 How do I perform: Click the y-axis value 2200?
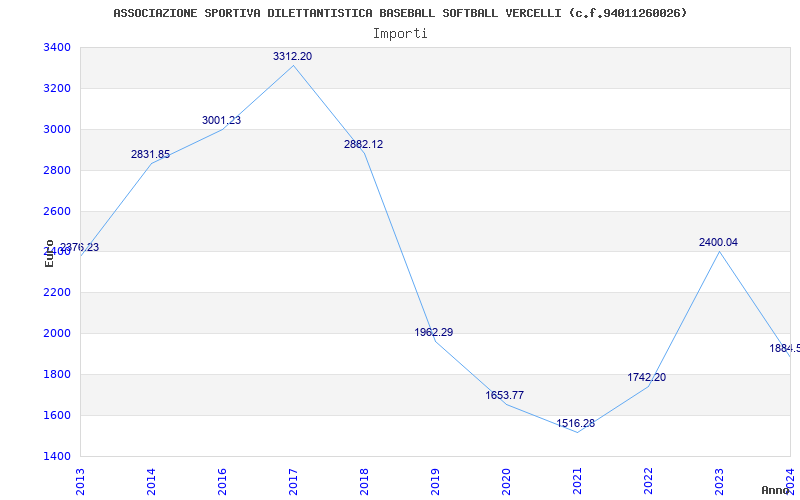click(57, 293)
